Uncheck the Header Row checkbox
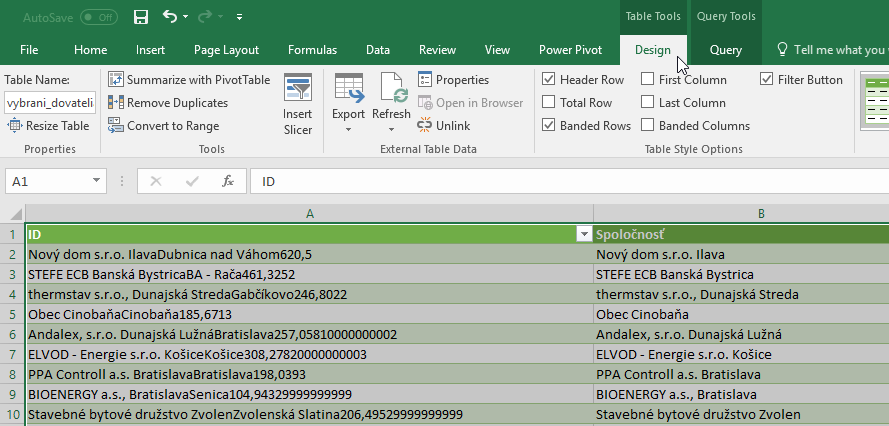889x426 pixels. point(548,79)
